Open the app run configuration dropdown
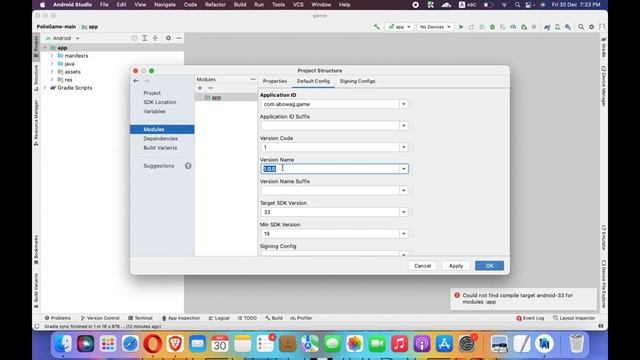640x360 pixels. [x=399, y=27]
